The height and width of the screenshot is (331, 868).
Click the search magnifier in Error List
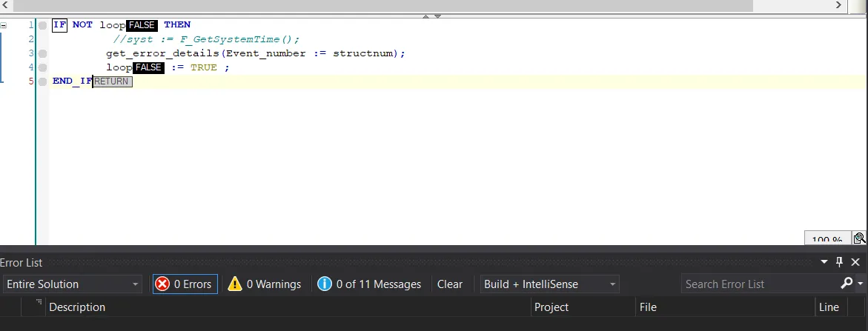pyautogui.click(x=847, y=284)
